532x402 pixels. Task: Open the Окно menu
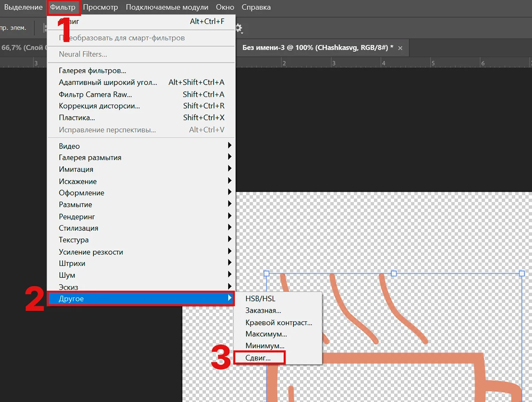pyautogui.click(x=225, y=8)
